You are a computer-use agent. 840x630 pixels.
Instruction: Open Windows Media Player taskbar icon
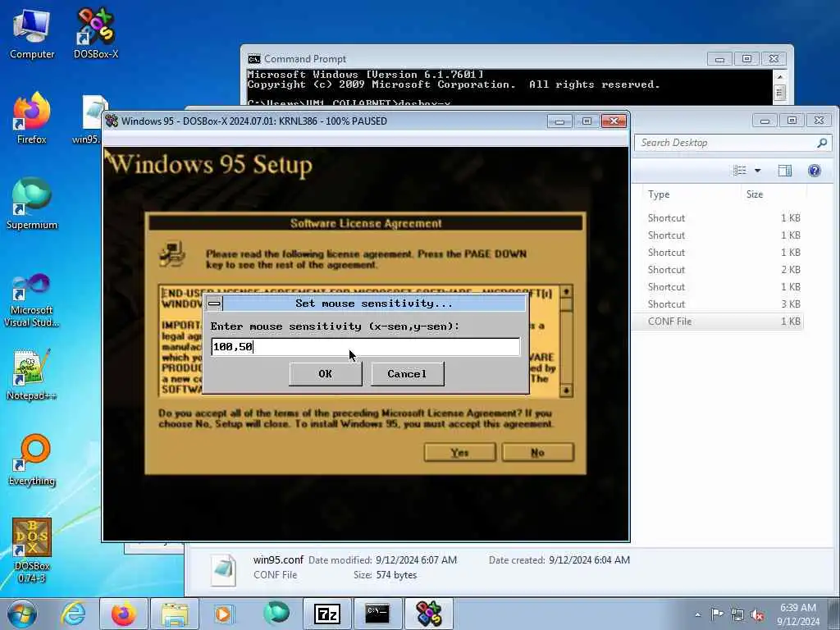pyautogui.click(x=223, y=614)
